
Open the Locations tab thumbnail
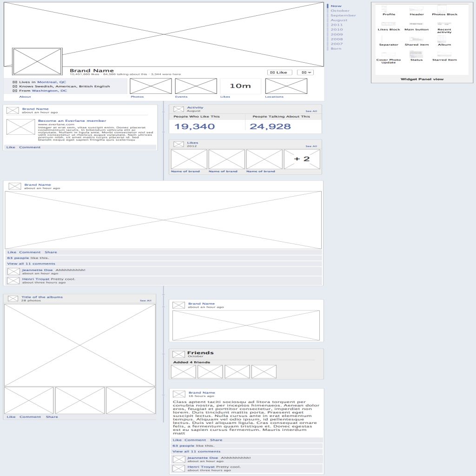click(286, 86)
